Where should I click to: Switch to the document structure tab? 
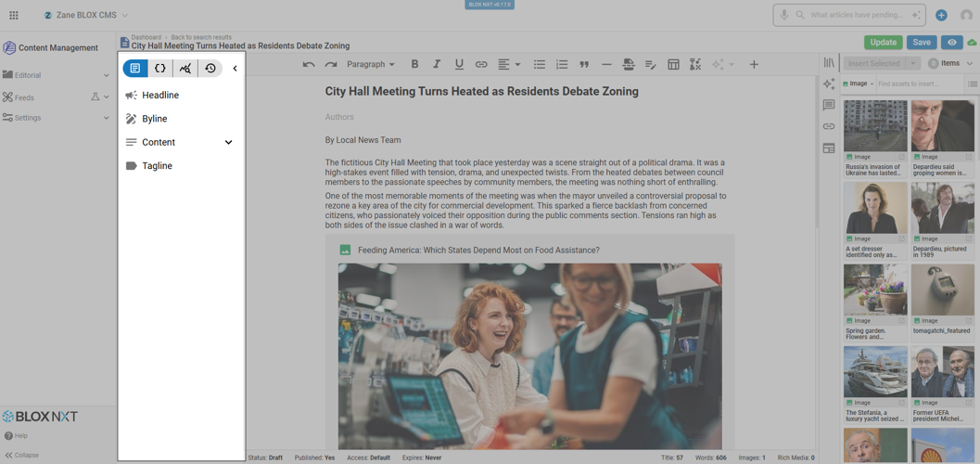(135, 68)
